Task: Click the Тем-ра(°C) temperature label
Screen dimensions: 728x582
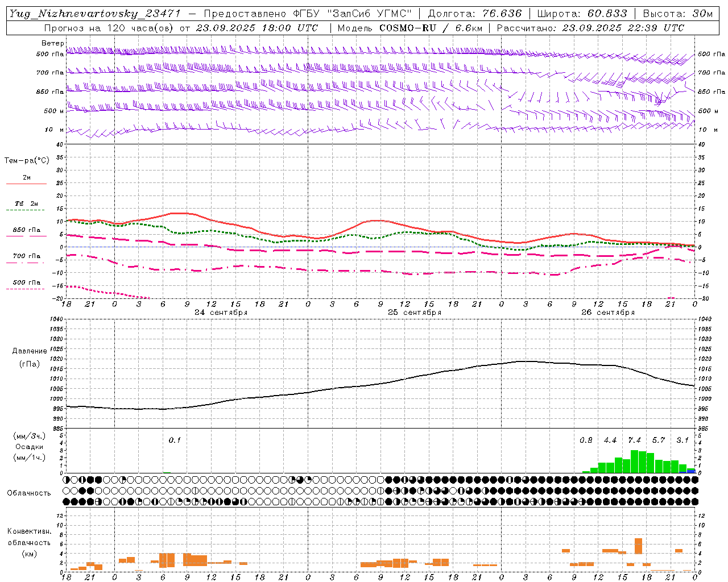Action: pyautogui.click(x=27, y=161)
